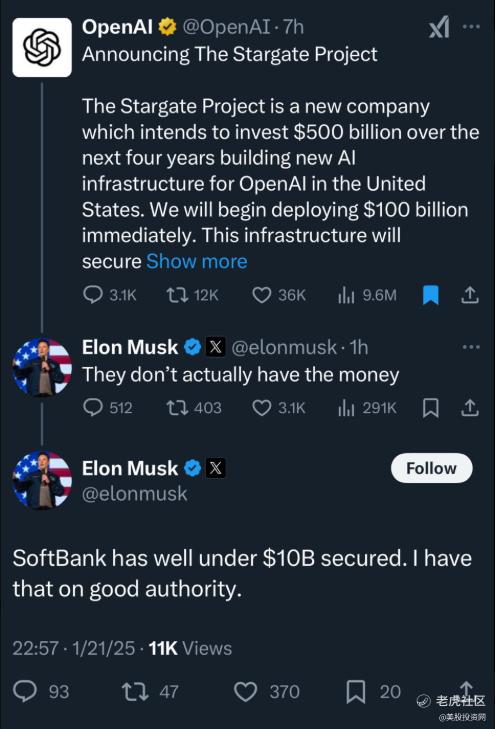Open the Grok icon on OpenAI post

pos(439,27)
